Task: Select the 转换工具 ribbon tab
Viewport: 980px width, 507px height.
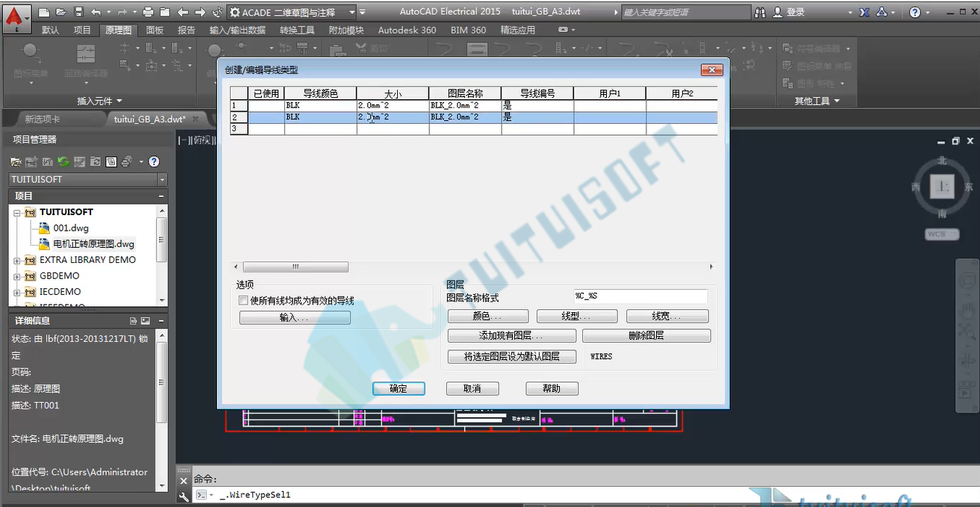Action: 297,30
